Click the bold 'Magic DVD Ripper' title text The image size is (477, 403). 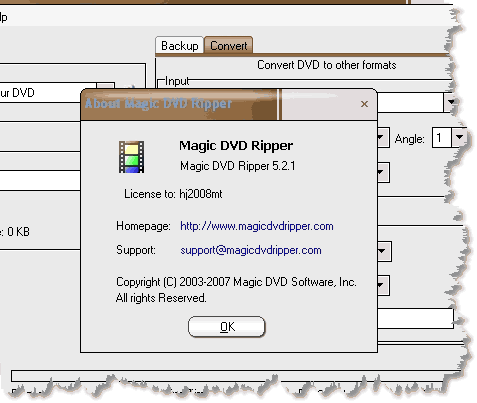click(236, 145)
